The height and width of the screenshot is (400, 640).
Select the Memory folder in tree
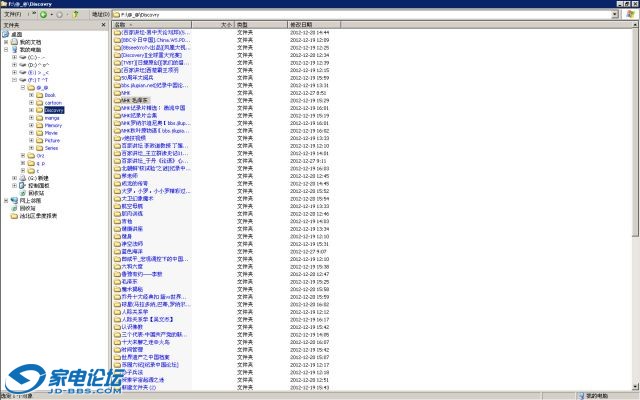click(x=53, y=125)
